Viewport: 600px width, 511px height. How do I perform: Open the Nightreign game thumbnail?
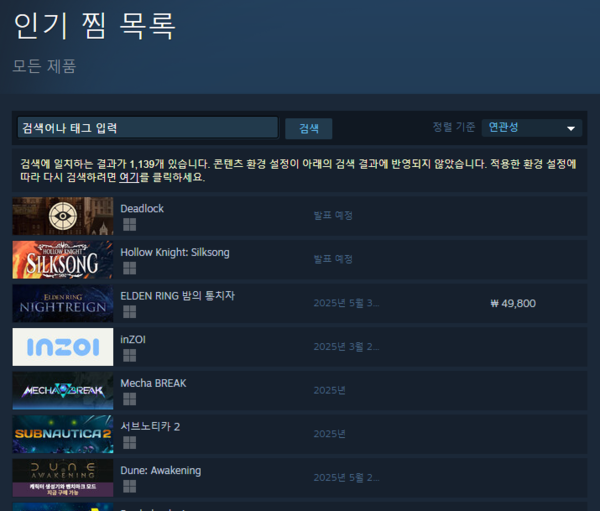63,303
